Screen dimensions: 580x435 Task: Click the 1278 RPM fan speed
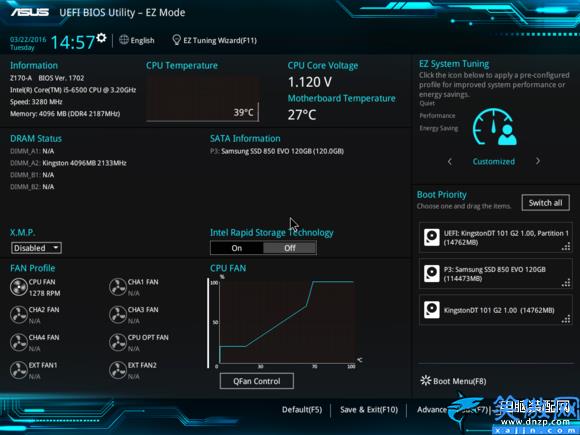(x=44, y=293)
